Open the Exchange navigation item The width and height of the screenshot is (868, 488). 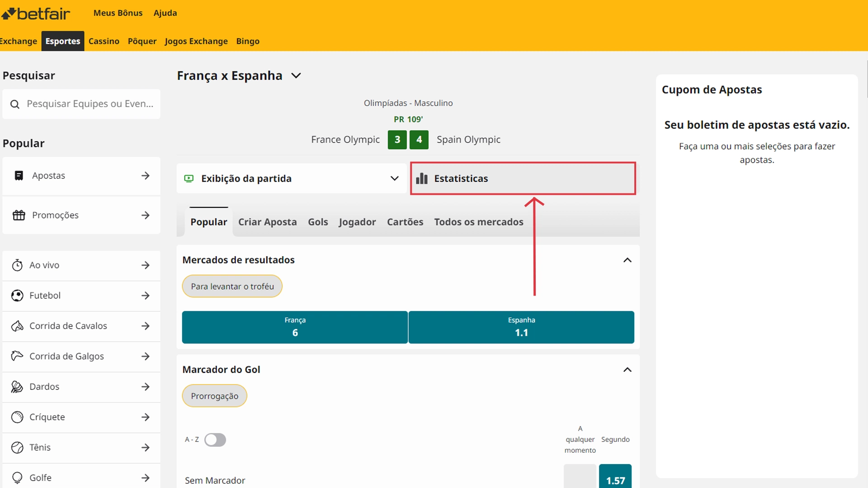(x=19, y=41)
